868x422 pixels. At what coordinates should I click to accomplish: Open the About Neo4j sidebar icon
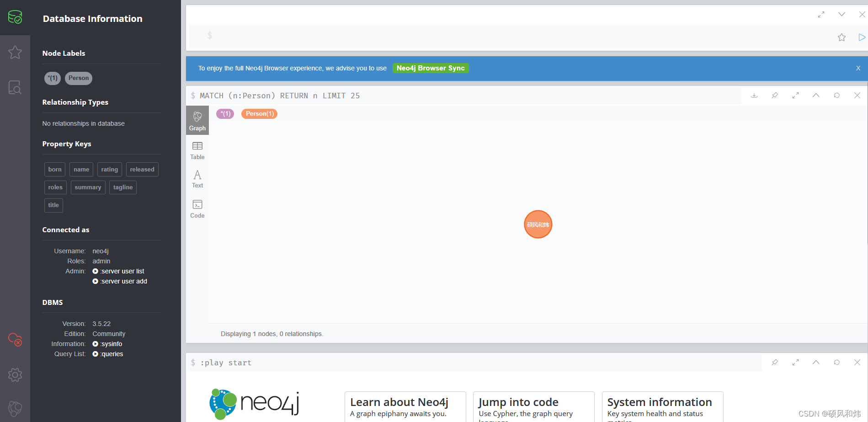[x=15, y=408]
